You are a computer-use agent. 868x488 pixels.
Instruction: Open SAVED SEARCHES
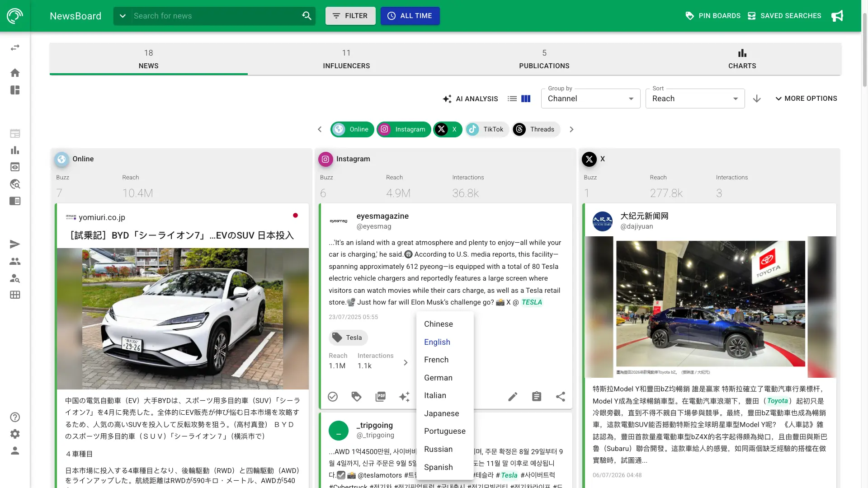[x=784, y=16]
